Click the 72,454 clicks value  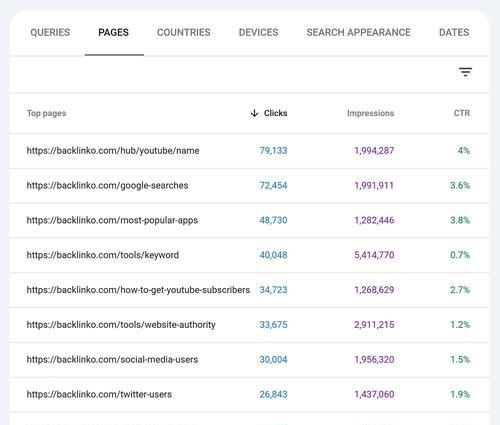point(273,185)
